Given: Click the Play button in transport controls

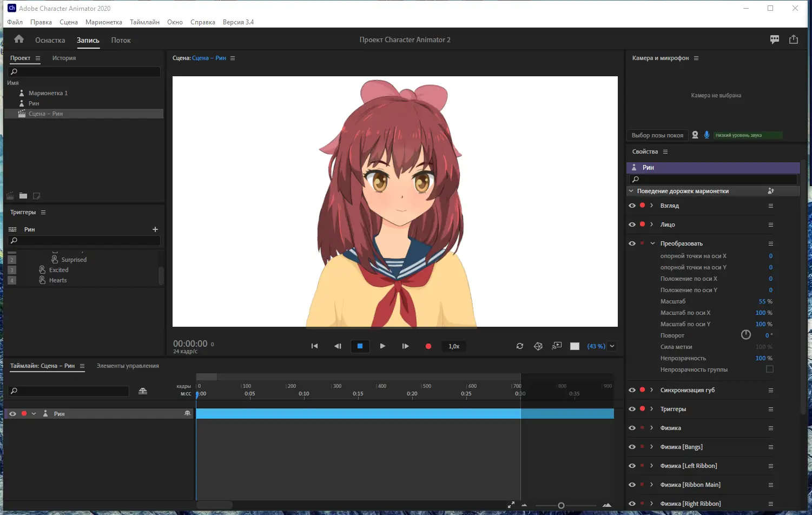Looking at the screenshot, I should [x=382, y=346].
